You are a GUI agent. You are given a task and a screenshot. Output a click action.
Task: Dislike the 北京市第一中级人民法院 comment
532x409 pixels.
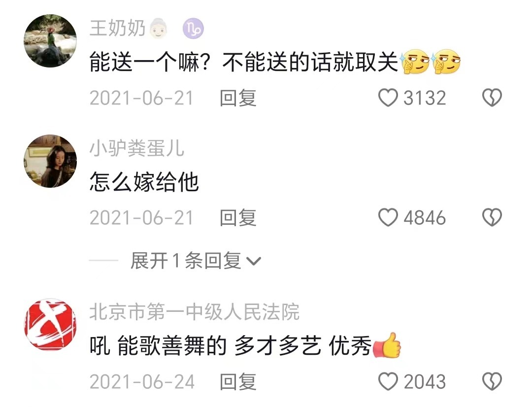click(492, 381)
